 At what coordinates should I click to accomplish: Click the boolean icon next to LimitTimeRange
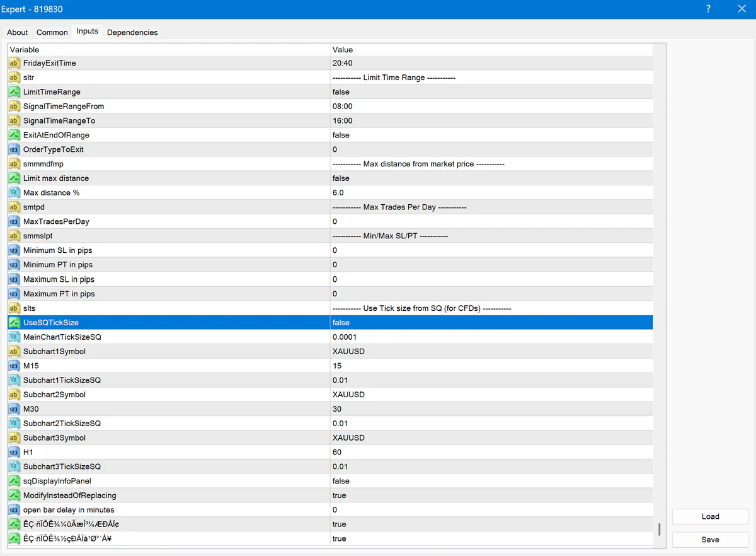pyautogui.click(x=14, y=92)
